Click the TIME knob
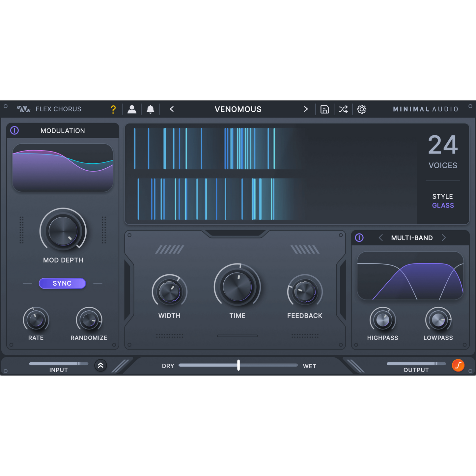The height and width of the screenshot is (476, 476). coord(237,287)
